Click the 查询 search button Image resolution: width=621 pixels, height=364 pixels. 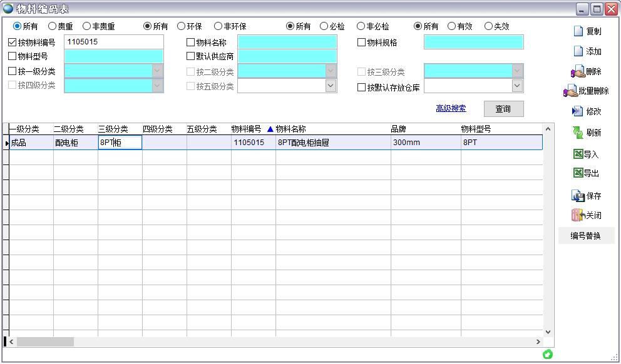pyautogui.click(x=503, y=109)
